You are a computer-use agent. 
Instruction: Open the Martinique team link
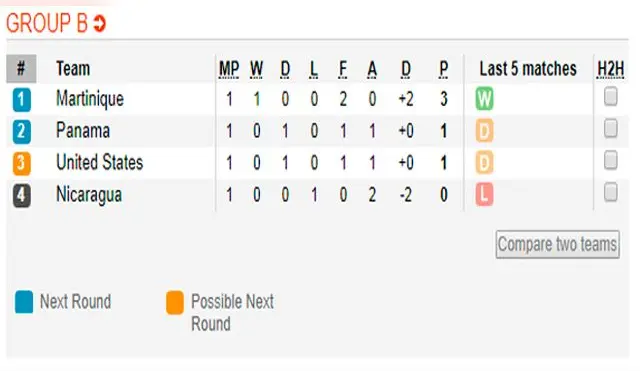(x=90, y=99)
